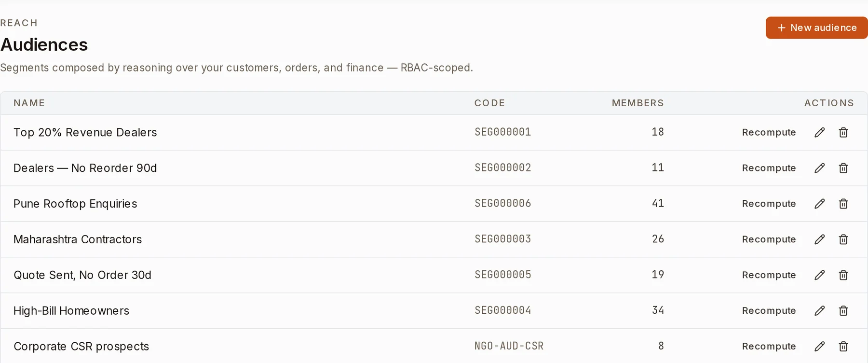The height and width of the screenshot is (363, 868).
Task: Edit the Pune Rooftop Enquiries audience
Action: [819, 204]
